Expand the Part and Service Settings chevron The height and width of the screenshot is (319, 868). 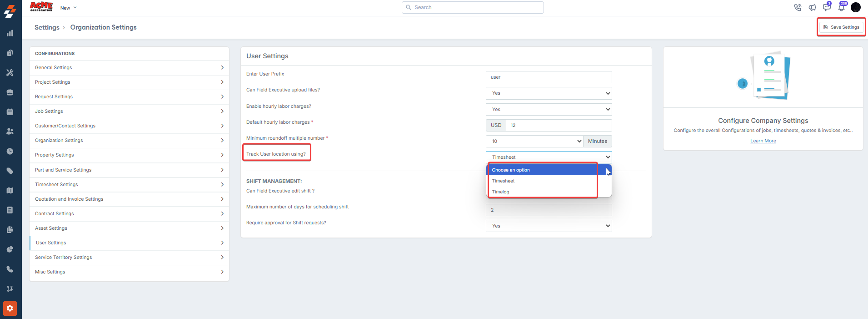pyautogui.click(x=222, y=170)
